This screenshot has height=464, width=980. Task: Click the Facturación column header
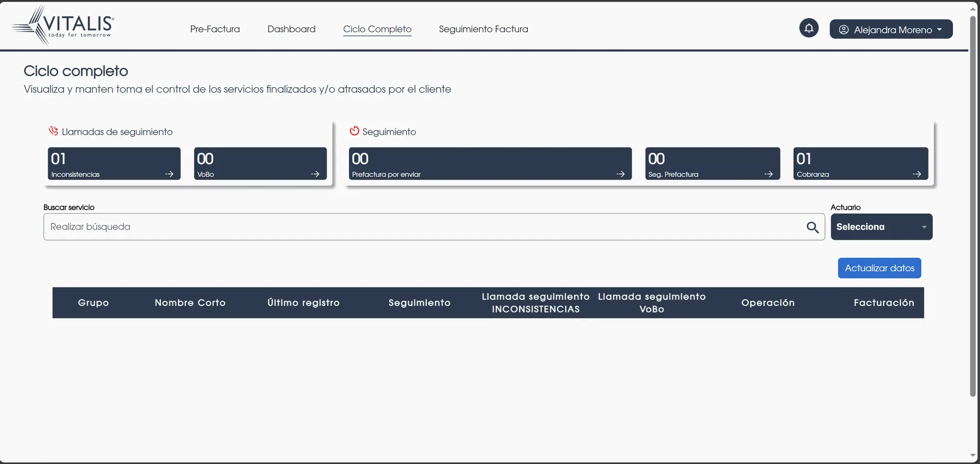click(884, 303)
